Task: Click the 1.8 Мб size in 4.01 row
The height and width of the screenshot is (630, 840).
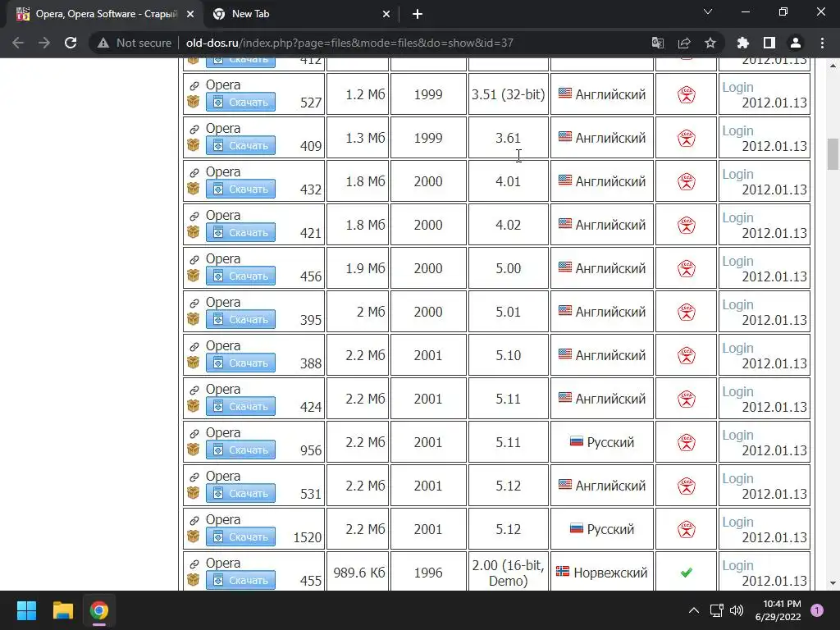Action: tap(365, 181)
